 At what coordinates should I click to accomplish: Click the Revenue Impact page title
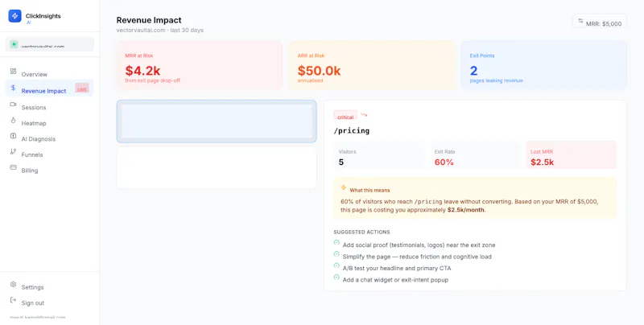pyautogui.click(x=149, y=20)
